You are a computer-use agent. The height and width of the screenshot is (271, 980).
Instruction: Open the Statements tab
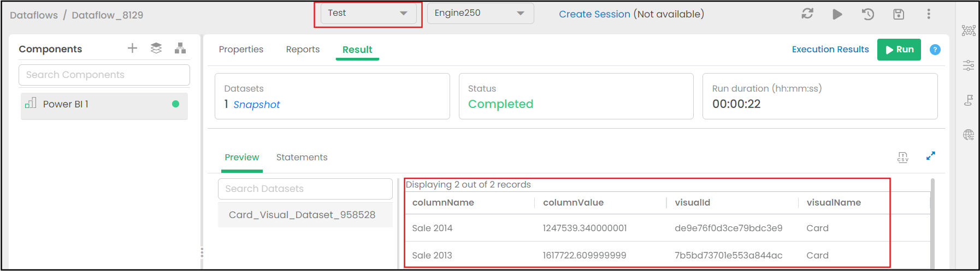pyautogui.click(x=302, y=157)
